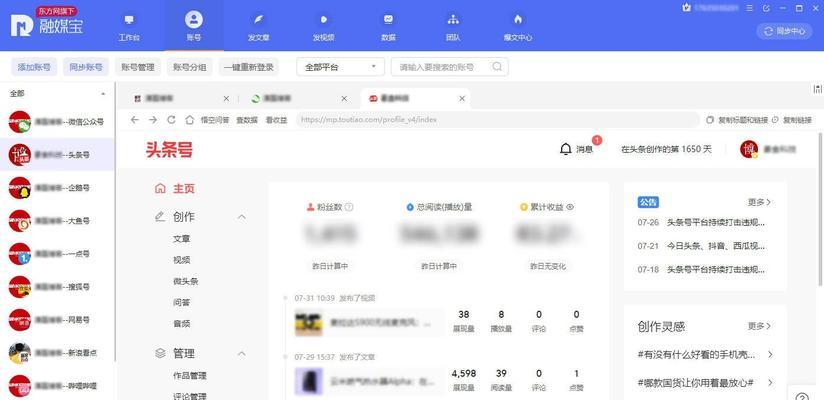Reload the page with refresh icon
The height and width of the screenshot is (400, 824).
pos(171,120)
